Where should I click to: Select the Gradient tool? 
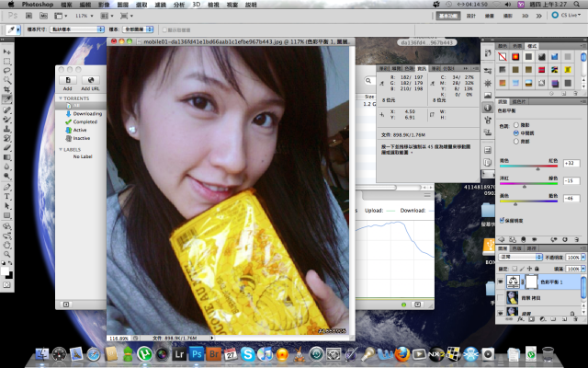(x=7, y=157)
